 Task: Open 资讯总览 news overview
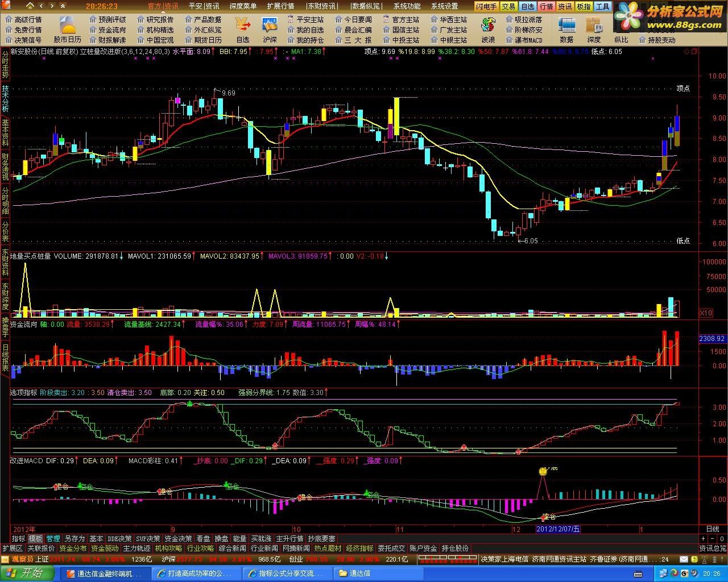click(x=713, y=548)
